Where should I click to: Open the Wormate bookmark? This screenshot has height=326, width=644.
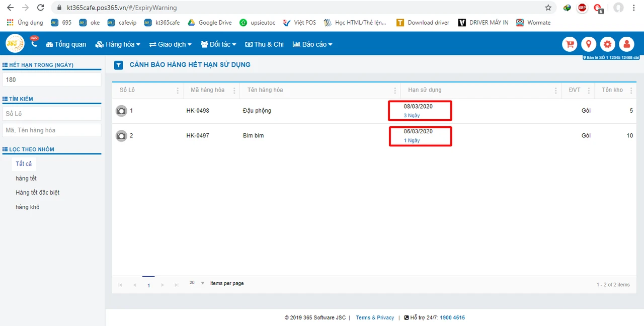533,23
